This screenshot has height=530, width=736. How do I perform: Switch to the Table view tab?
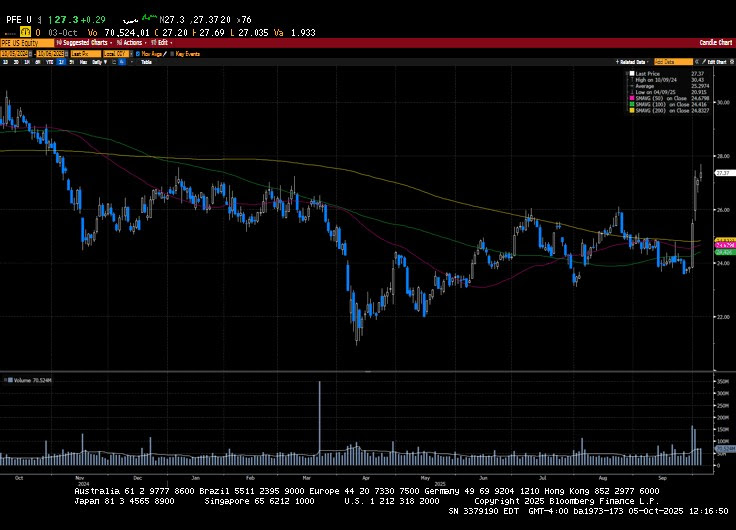pyautogui.click(x=146, y=62)
